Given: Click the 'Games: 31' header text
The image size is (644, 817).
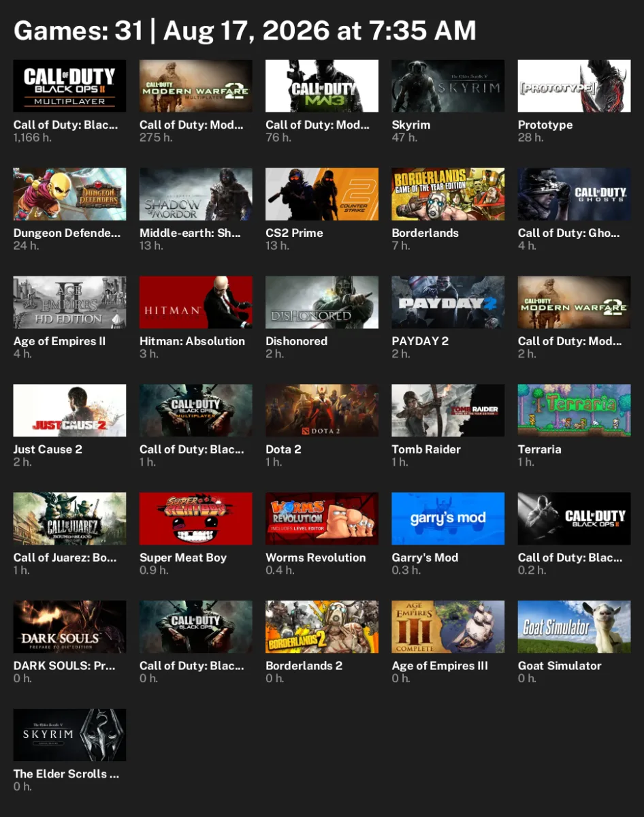Looking at the screenshot, I should click(x=78, y=31).
